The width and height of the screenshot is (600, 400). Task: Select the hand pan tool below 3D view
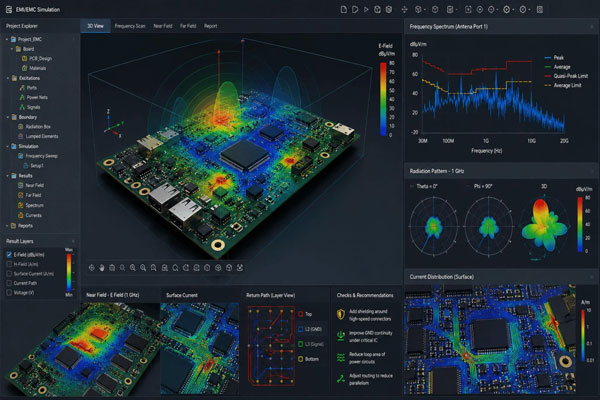[x=102, y=268]
